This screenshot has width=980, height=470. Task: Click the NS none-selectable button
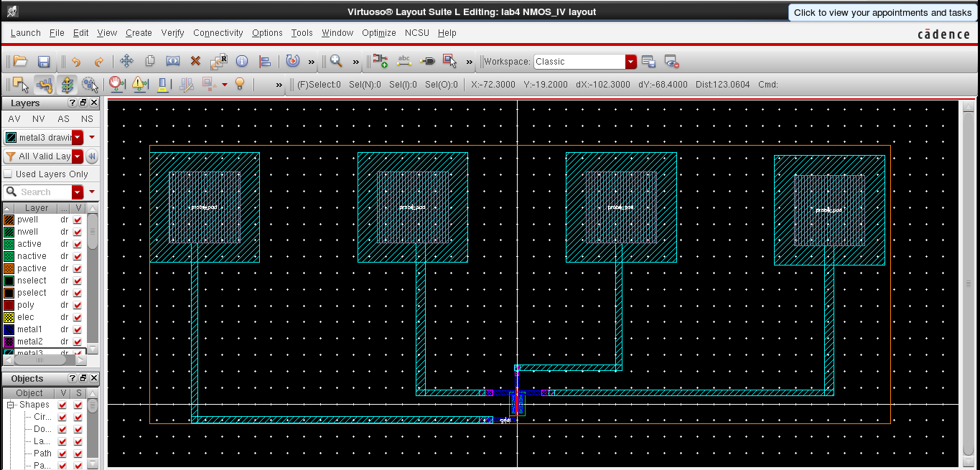[x=87, y=119]
